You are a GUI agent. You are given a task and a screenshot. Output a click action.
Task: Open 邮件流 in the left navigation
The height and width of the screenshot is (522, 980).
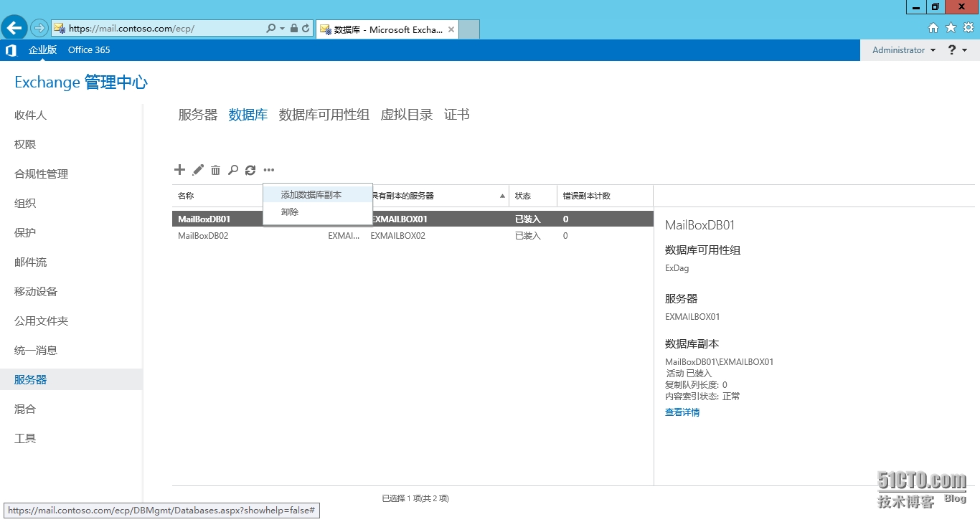pos(30,262)
